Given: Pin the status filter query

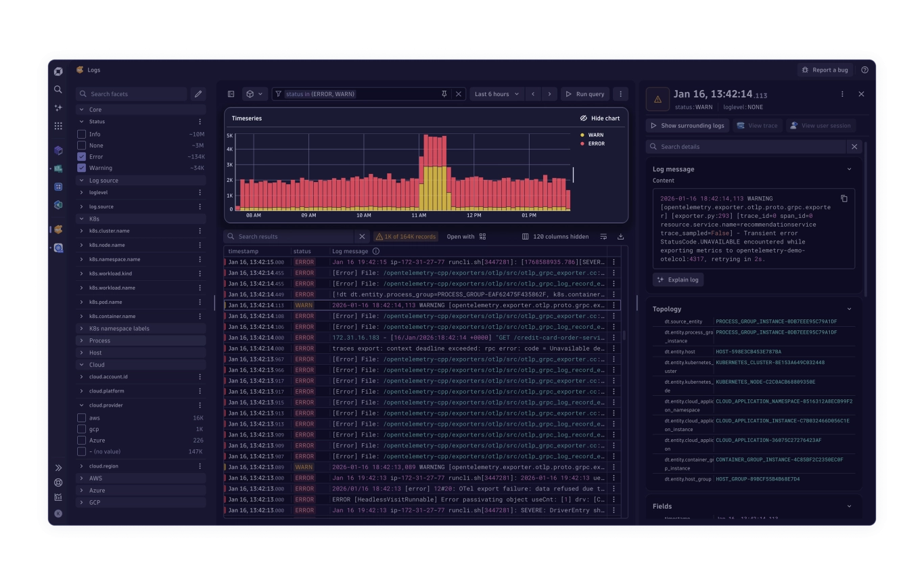Looking at the screenshot, I should [x=444, y=94].
